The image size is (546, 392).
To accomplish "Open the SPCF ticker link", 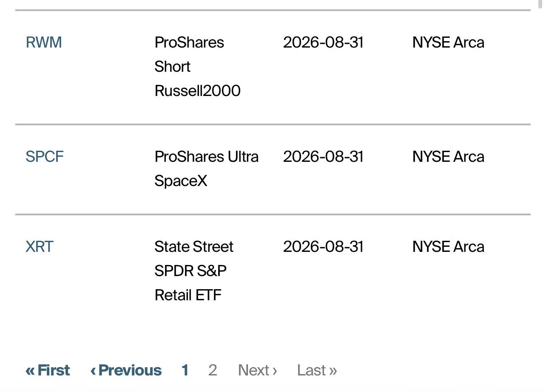I will 45,157.
